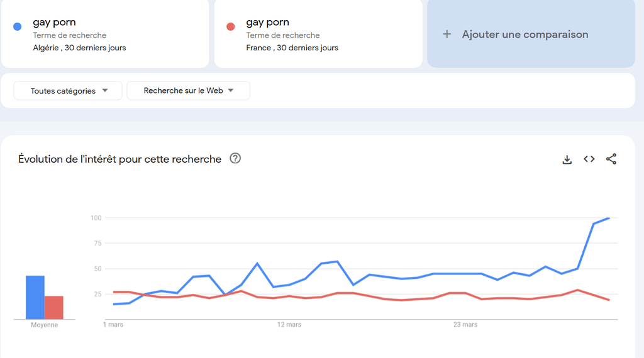The image size is (644, 358).
Task: Click the red dot of the France term
Action: [231, 26]
